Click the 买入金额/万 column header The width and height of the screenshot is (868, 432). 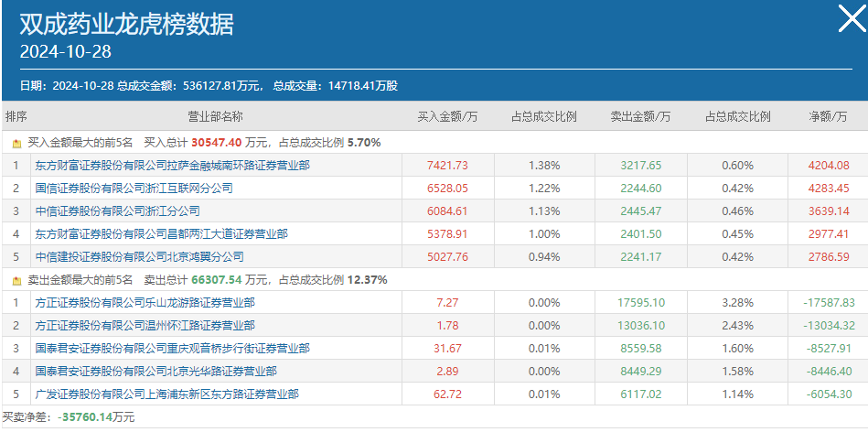[447, 117]
